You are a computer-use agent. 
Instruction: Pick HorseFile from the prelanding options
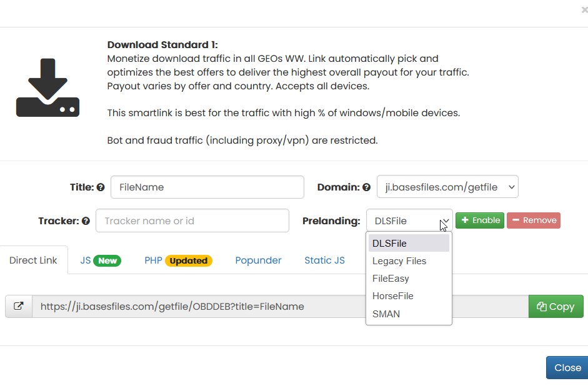point(392,296)
